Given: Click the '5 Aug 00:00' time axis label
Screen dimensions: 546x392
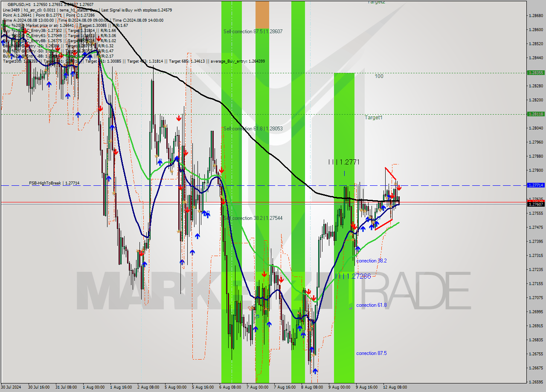Looking at the screenshot, I should click(175, 387).
